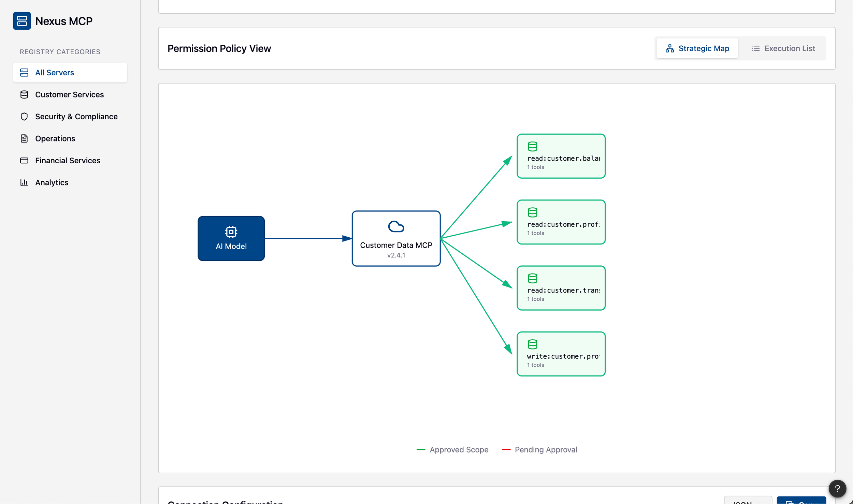853x504 pixels.
Task: Click the Security & Compliance shield icon
Action: click(24, 117)
